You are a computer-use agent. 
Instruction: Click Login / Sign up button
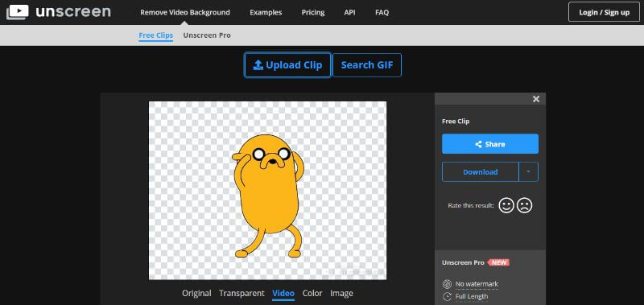tap(605, 12)
